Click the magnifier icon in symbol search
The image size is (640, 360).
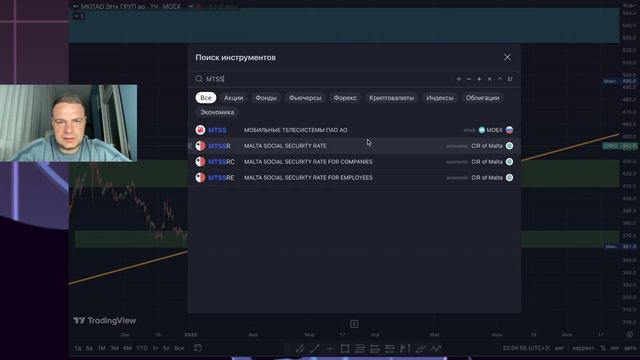coord(199,79)
